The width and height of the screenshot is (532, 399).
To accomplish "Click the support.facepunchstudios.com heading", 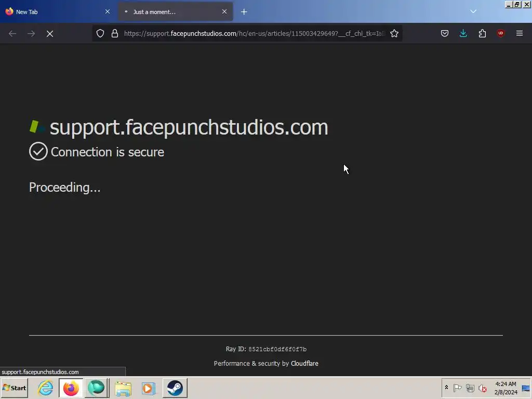I will click(189, 127).
